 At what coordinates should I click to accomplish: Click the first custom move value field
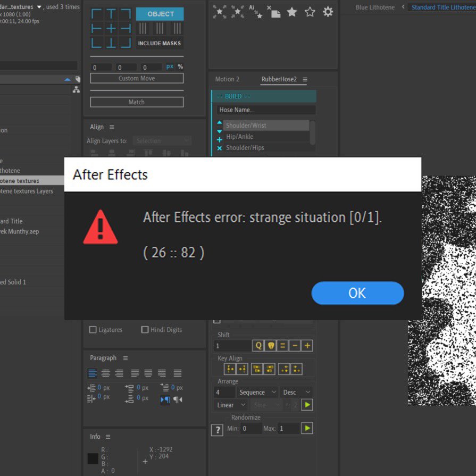click(x=101, y=67)
